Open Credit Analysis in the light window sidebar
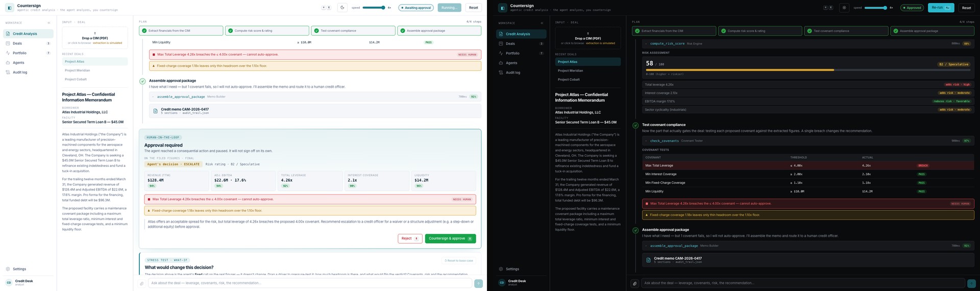Viewport: 980px width, 291px height. coord(29,34)
